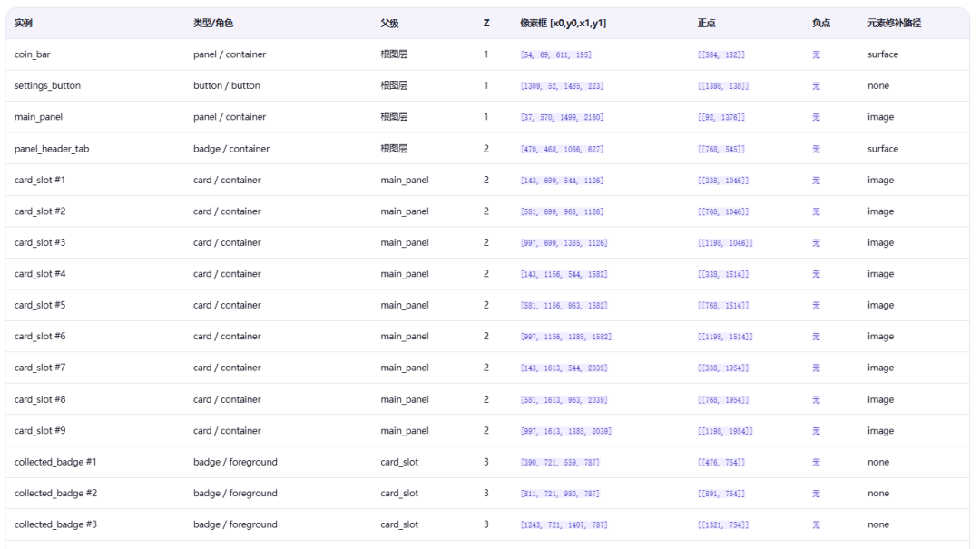
Task: Click the 类型/角色 column header
Action: (213, 23)
